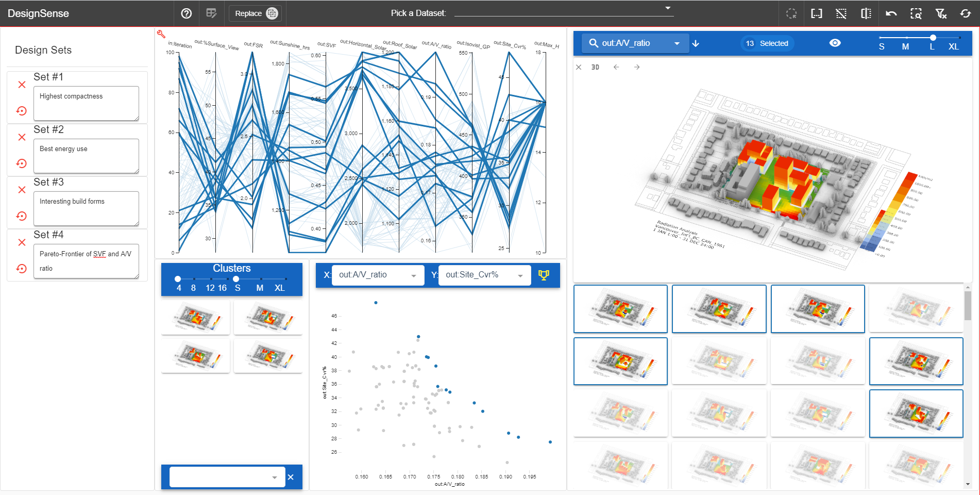
Task: Click the 13 Selected chip
Action: pos(767,43)
